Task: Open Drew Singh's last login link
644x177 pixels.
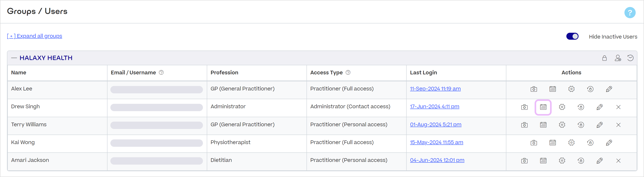Action: pyautogui.click(x=435, y=106)
